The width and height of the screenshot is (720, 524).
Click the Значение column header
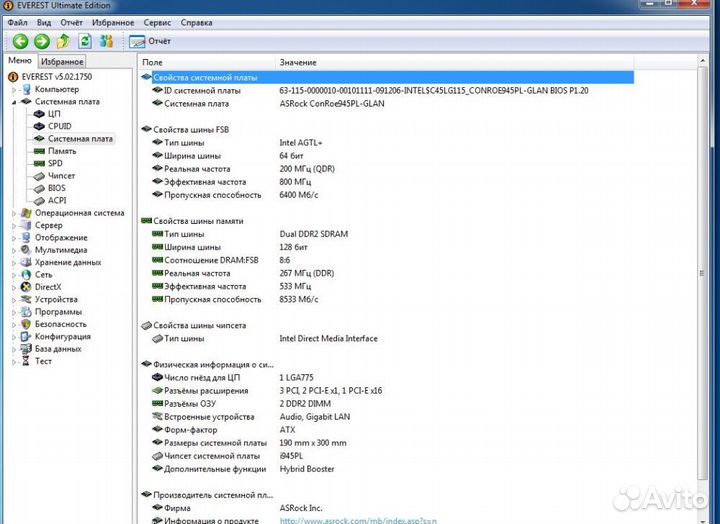(x=455, y=62)
